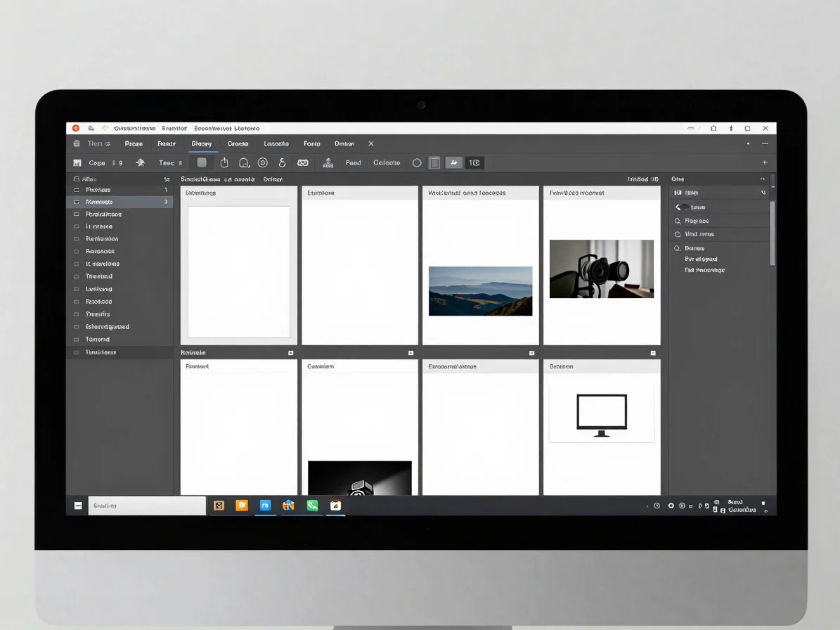Select the grey square tool in the toolbar
The width and height of the screenshot is (840, 630).
pyautogui.click(x=202, y=162)
